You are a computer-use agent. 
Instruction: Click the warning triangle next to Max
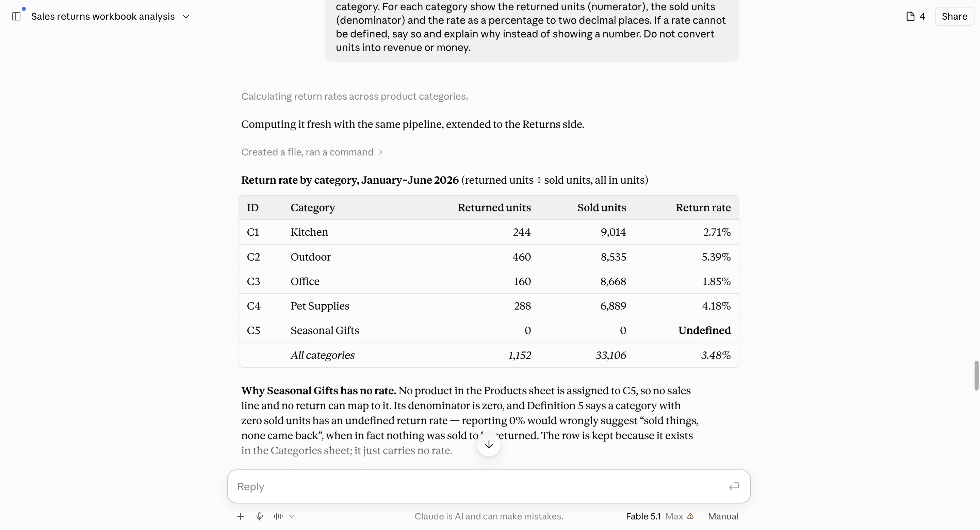point(690,516)
